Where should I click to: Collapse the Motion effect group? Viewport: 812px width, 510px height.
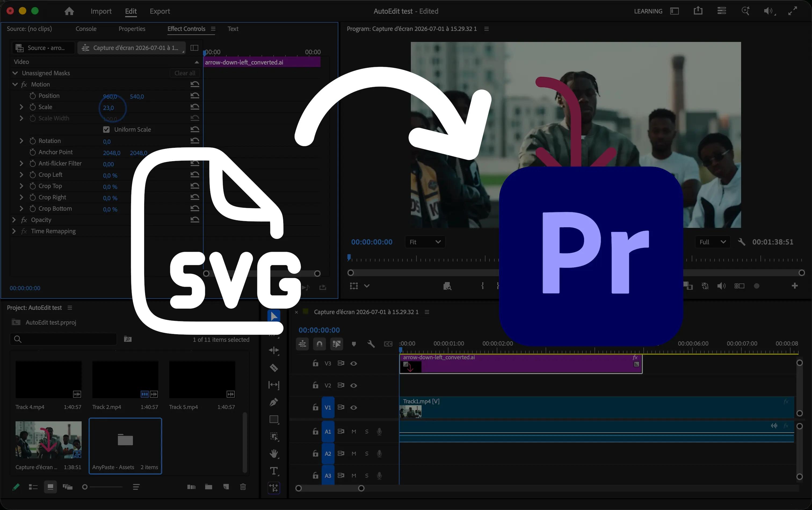coord(15,84)
